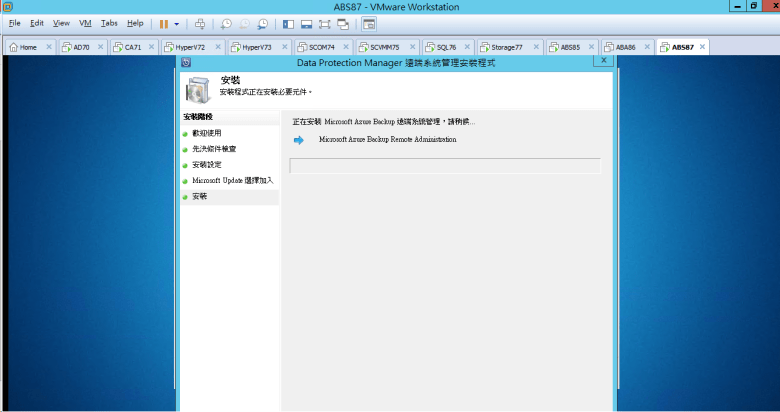Click the installation progress bar
Screen dimensions: 780x412
click(x=445, y=165)
